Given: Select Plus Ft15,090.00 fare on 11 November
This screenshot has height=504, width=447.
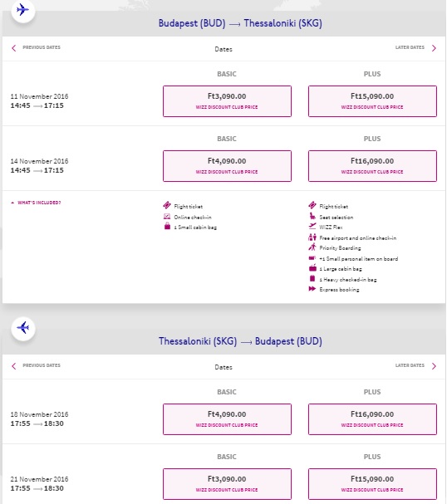Looking at the screenshot, I should pyautogui.click(x=372, y=101).
